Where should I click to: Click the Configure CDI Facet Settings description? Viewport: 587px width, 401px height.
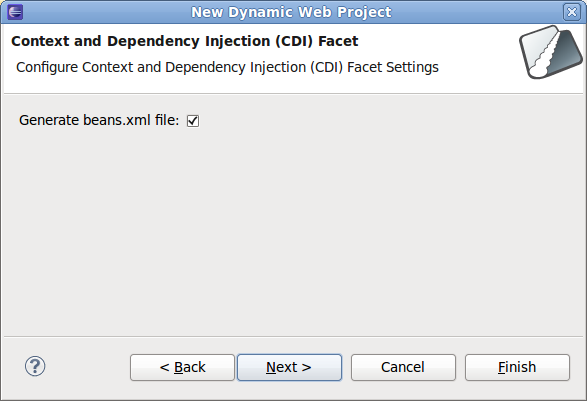(227, 67)
